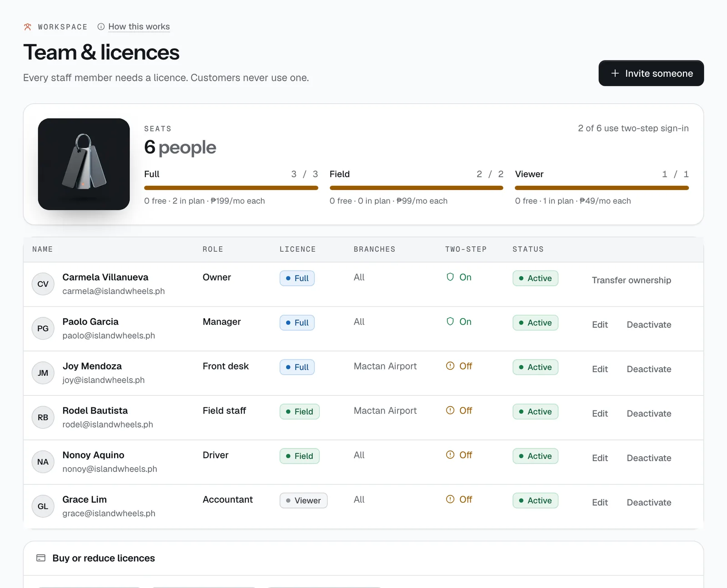Deactivate Rodel Bautista
Viewport: 727px width, 588px height.
pos(649,414)
